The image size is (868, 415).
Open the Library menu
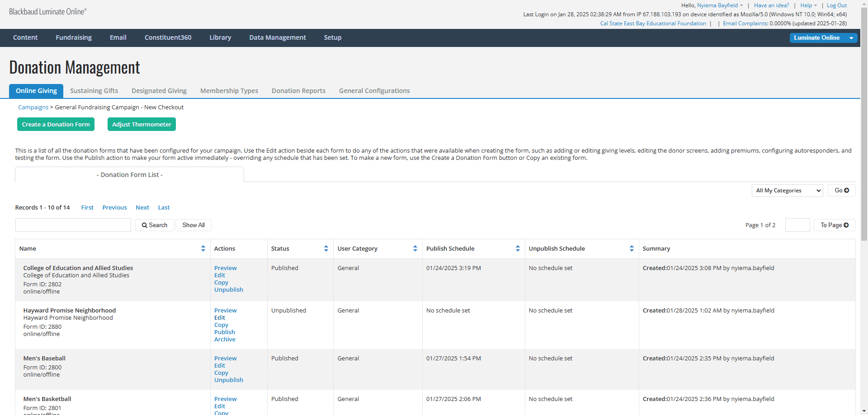(x=220, y=37)
